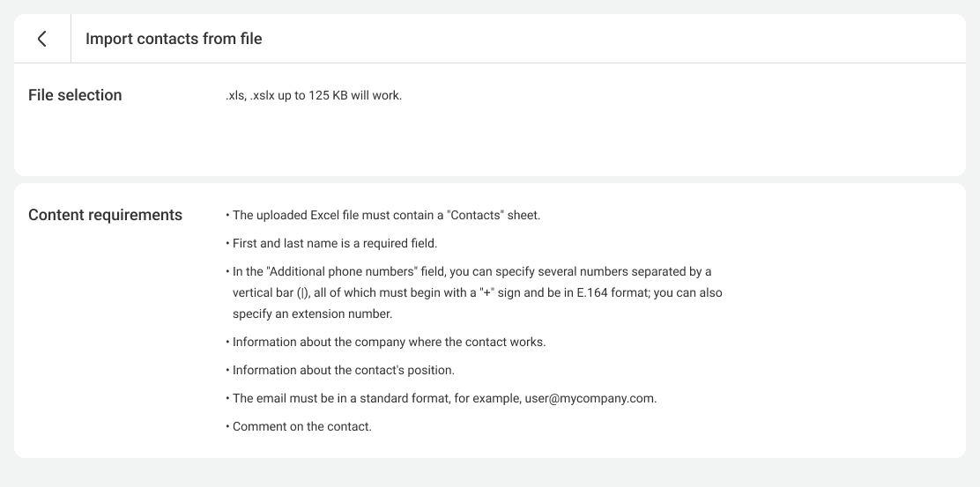The height and width of the screenshot is (487, 980).
Task: Click the example email user@mycompany.com
Action: [590, 398]
